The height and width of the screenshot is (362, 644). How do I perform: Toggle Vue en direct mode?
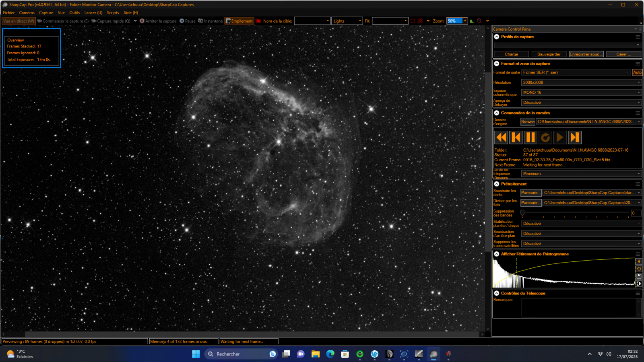click(x=19, y=21)
